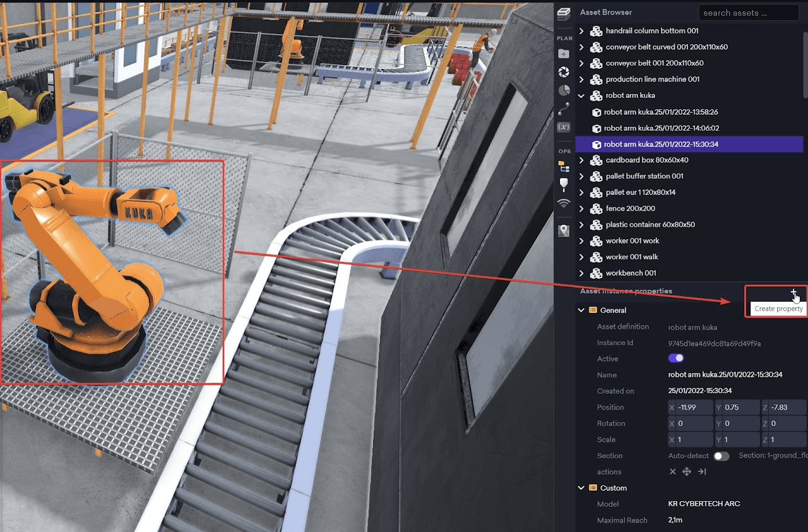The height and width of the screenshot is (532, 808).
Task: Collapse the Custom properties section
Action: click(581, 488)
